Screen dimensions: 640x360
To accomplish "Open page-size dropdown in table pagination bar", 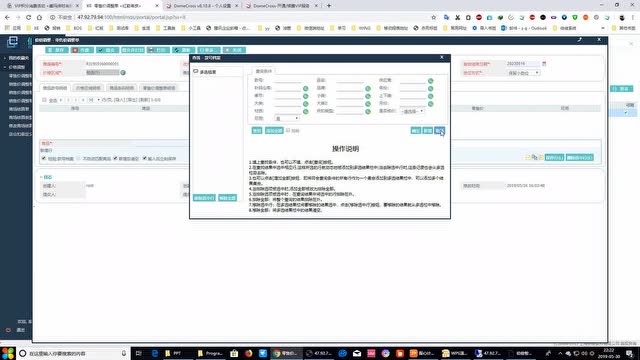I will coord(94,100).
